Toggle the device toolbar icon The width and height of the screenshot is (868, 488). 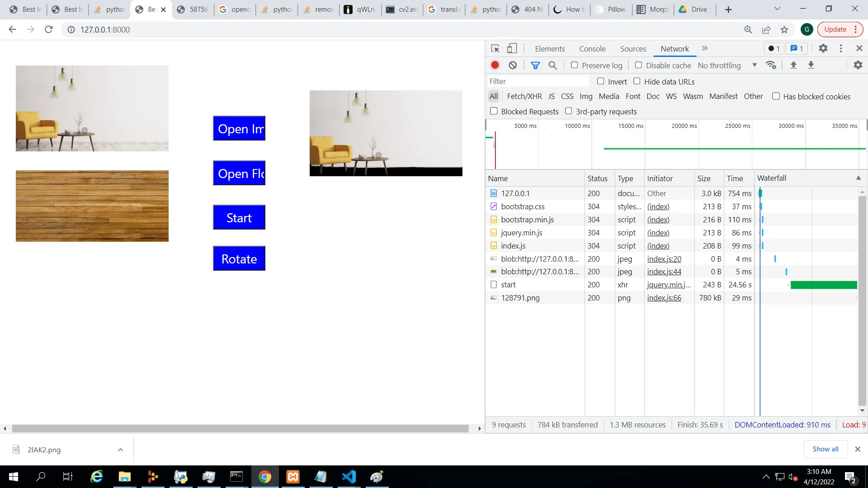tap(512, 49)
